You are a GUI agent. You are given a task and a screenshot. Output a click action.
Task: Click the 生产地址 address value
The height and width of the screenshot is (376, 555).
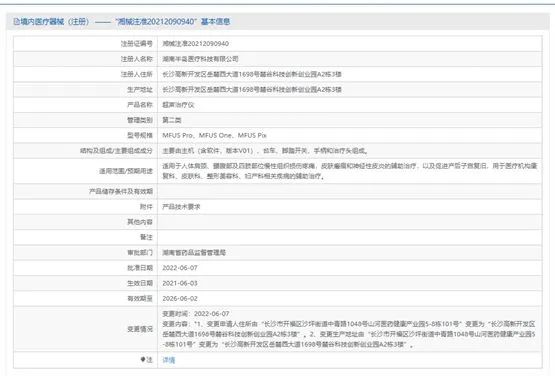click(x=252, y=89)
